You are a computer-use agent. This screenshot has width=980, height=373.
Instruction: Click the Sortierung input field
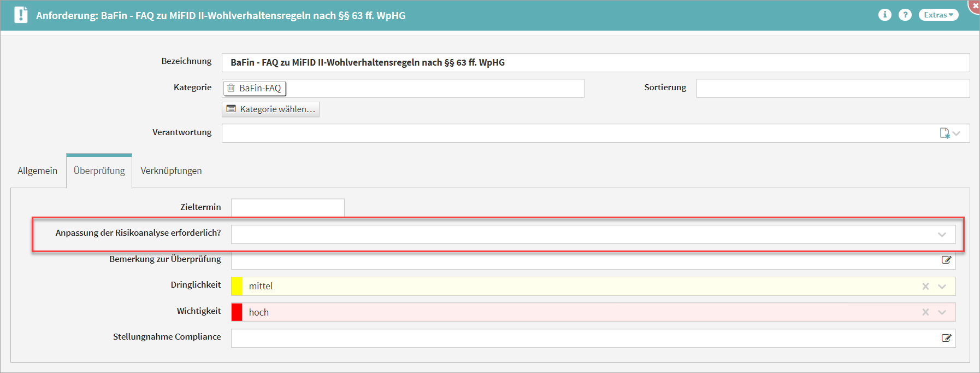click(x=833, y=88)
